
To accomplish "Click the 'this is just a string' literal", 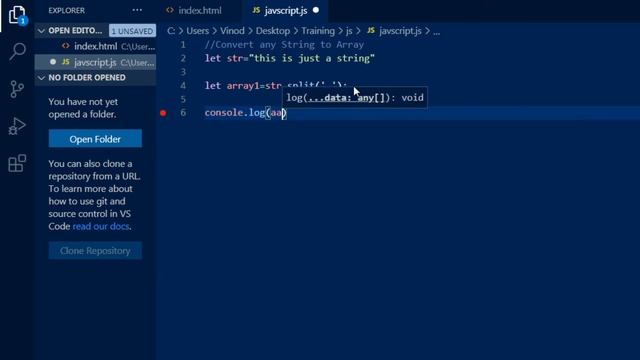I will pyautogui.click(x=312, y=58).
